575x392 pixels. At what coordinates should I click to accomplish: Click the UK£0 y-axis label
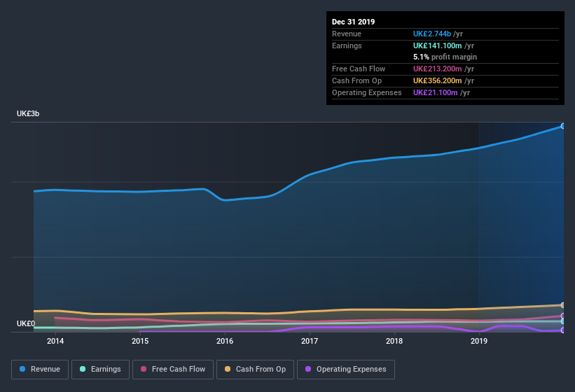click(26, 323)
